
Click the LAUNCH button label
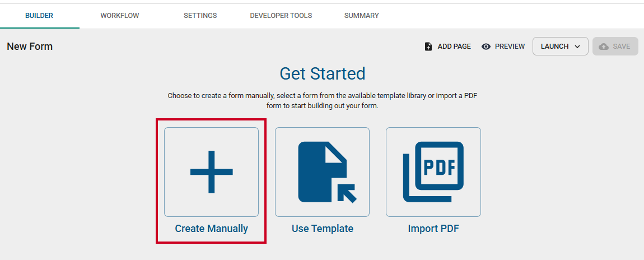555,47
